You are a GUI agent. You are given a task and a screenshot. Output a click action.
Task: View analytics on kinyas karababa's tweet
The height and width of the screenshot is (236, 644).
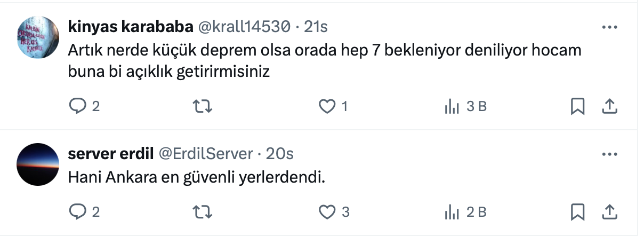[452, 107]
